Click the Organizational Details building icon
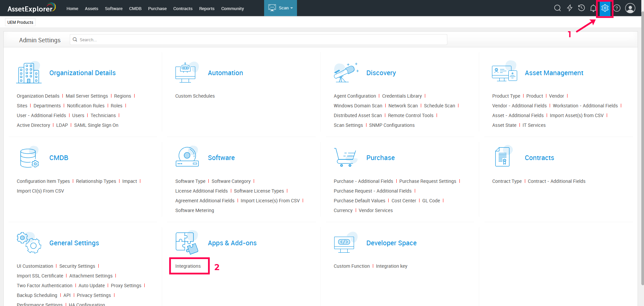 [29, 72]
